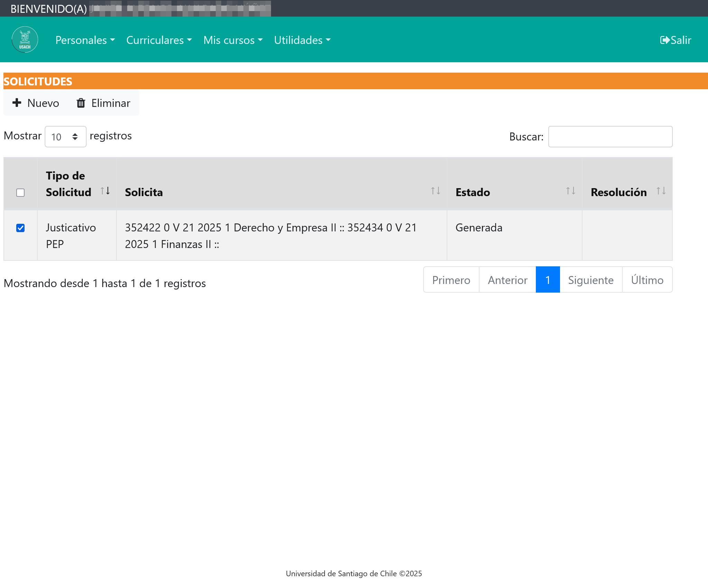Click the Primero pagination button
Viewport: 708px width, 588px height.
451,280
